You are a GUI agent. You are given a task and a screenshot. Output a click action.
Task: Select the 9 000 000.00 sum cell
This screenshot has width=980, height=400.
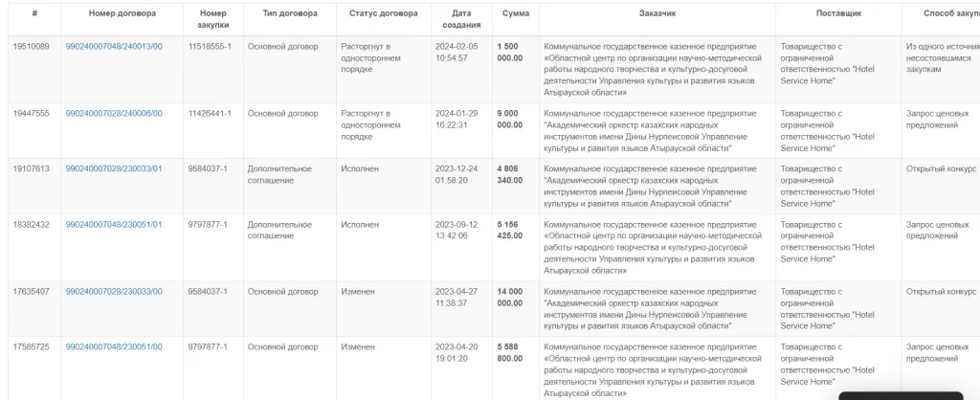510,119
